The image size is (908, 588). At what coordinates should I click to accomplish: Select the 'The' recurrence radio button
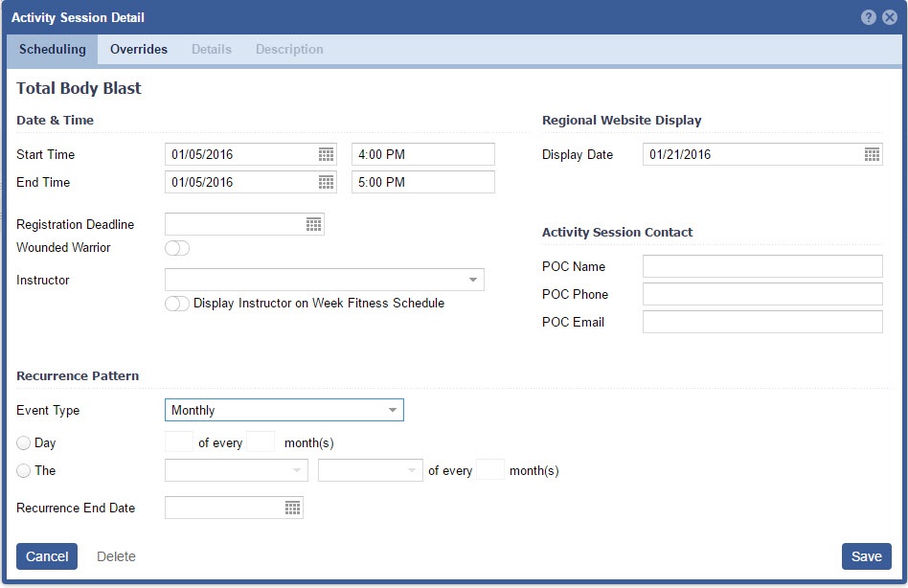[24, 471]
